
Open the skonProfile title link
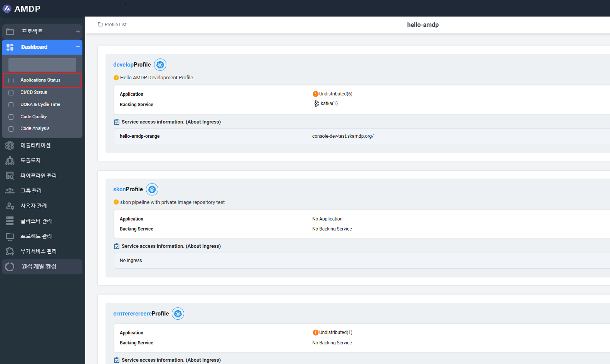(128, 189)
